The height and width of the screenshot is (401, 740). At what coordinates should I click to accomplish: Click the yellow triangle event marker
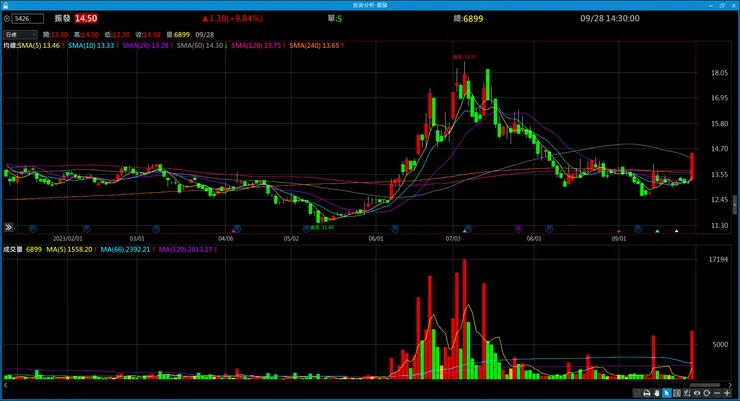(x=676, y=231)
